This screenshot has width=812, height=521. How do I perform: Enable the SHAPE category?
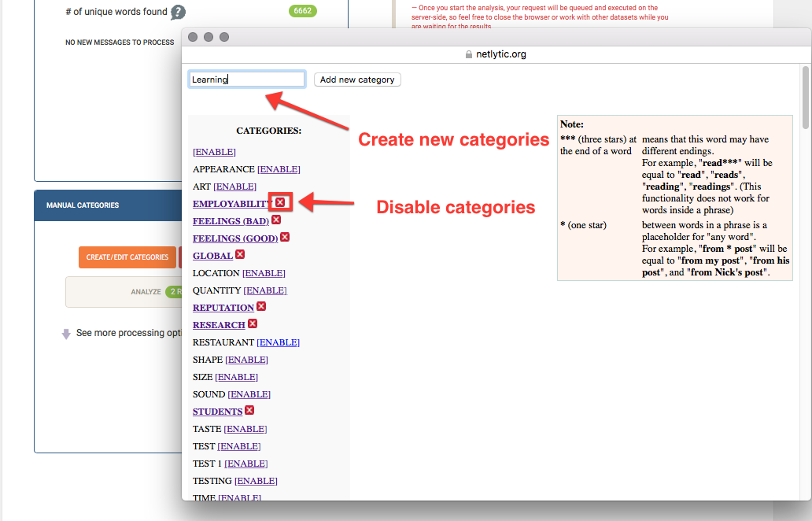[x=247, y=359]
